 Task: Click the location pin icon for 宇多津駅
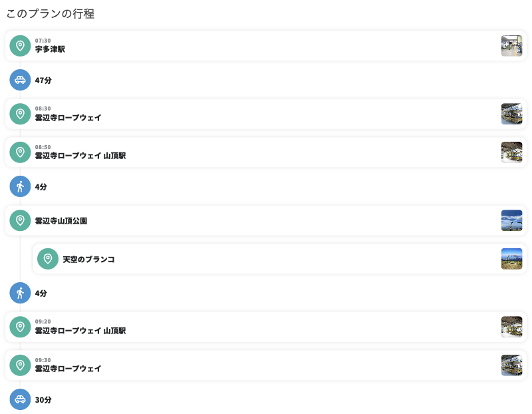click(x=20, y=46)
